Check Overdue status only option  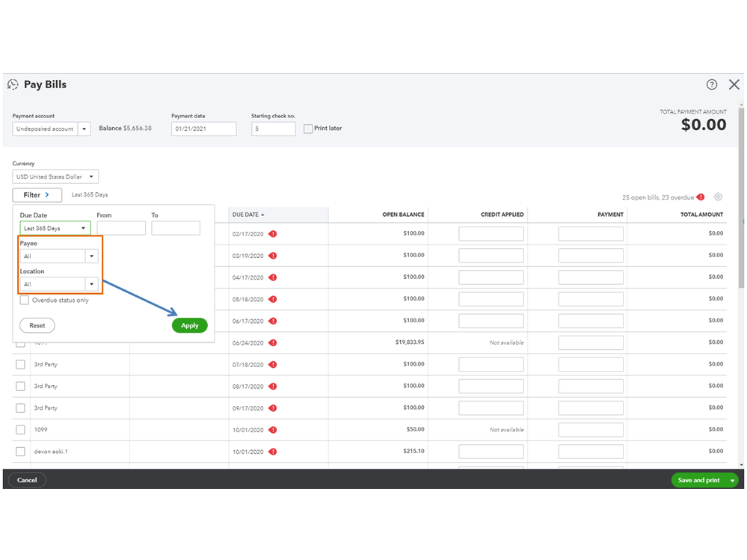[24, 300]
